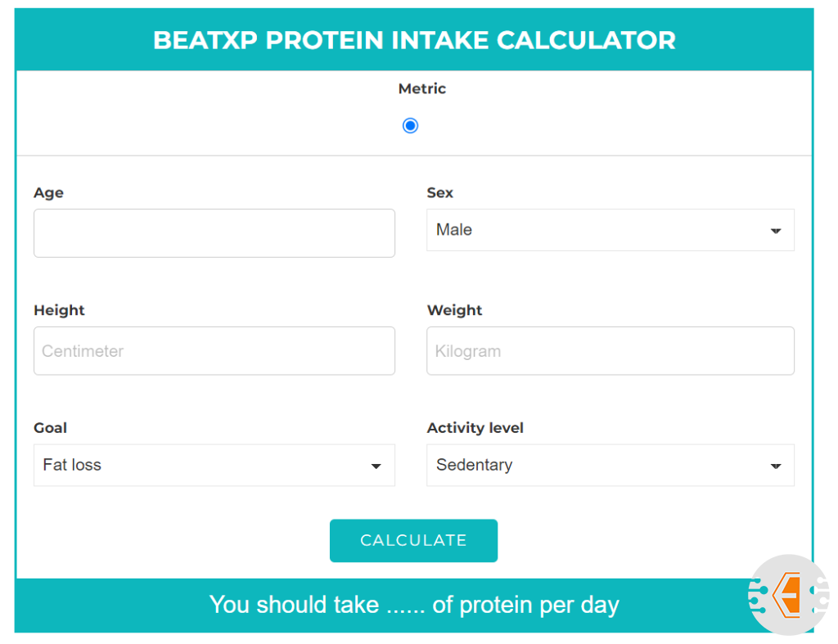Click the floating orange chip icon

pyautogui.click(x=789, y=595)
